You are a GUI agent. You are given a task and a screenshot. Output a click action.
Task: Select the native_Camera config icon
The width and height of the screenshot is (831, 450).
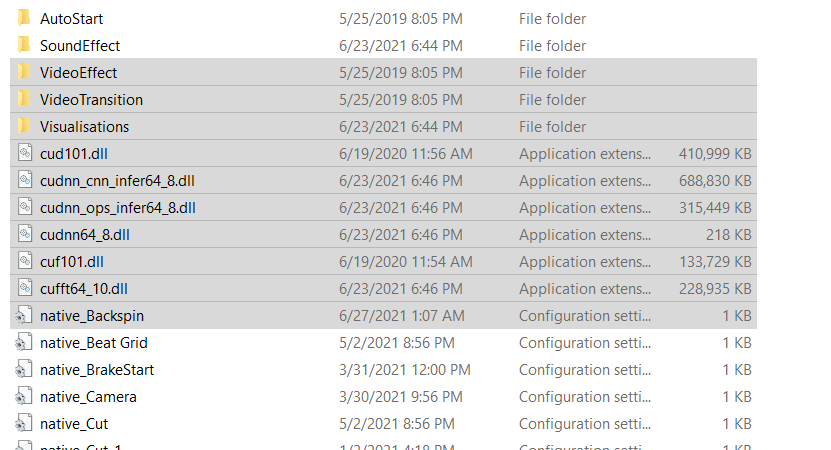[x=22, y=396]
